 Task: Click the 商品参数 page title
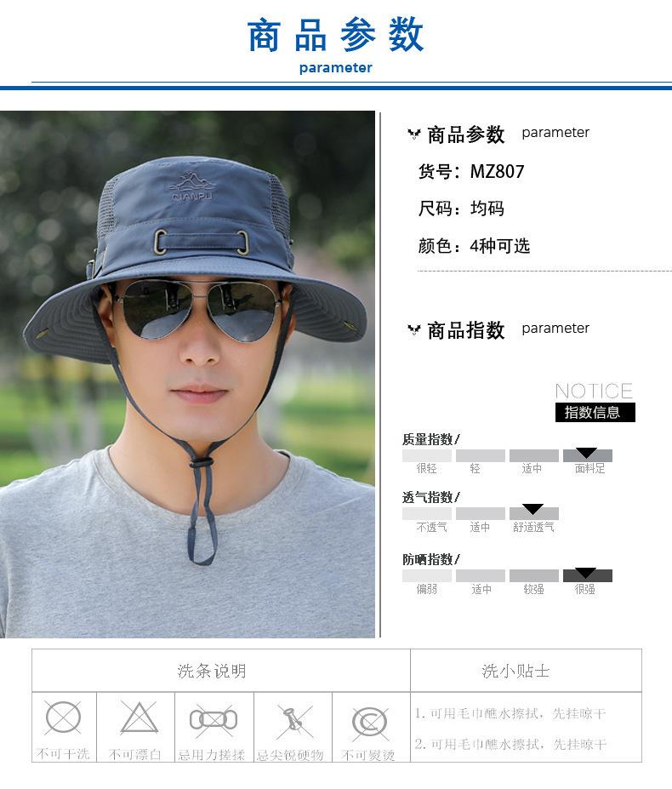[335, 35]
